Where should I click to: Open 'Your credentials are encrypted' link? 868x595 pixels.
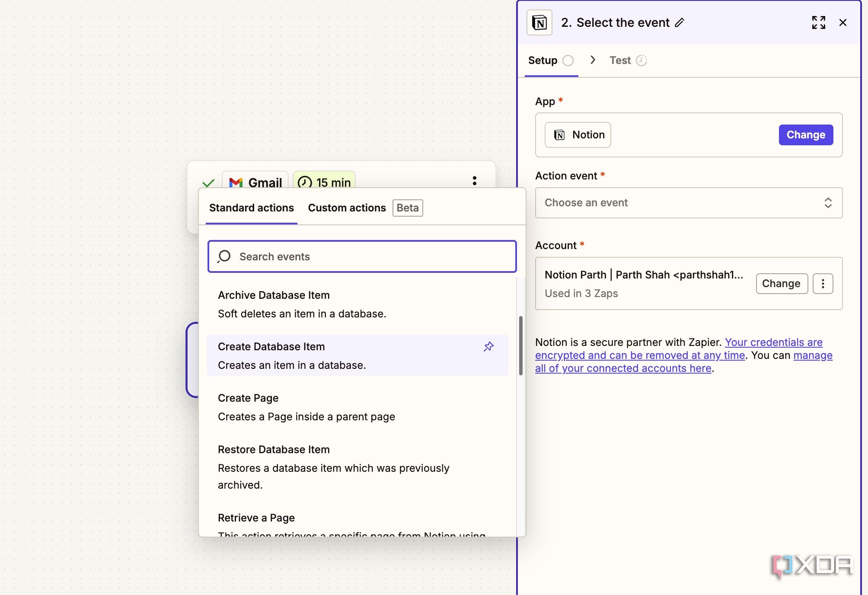coord(679,349)
